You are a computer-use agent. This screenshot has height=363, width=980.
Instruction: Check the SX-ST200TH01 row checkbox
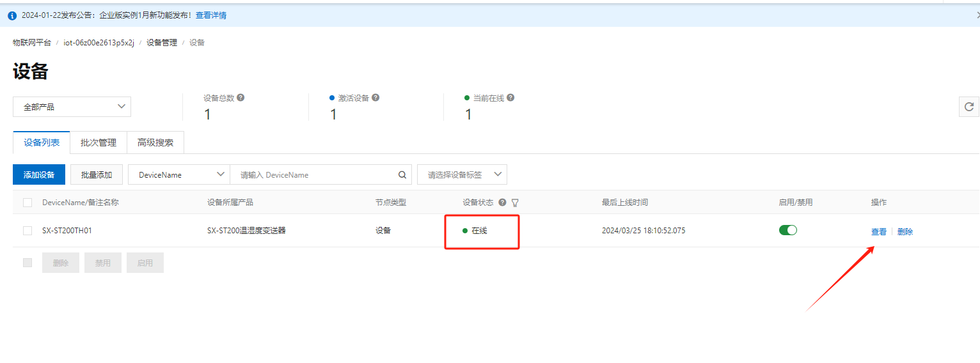[28, 231]
